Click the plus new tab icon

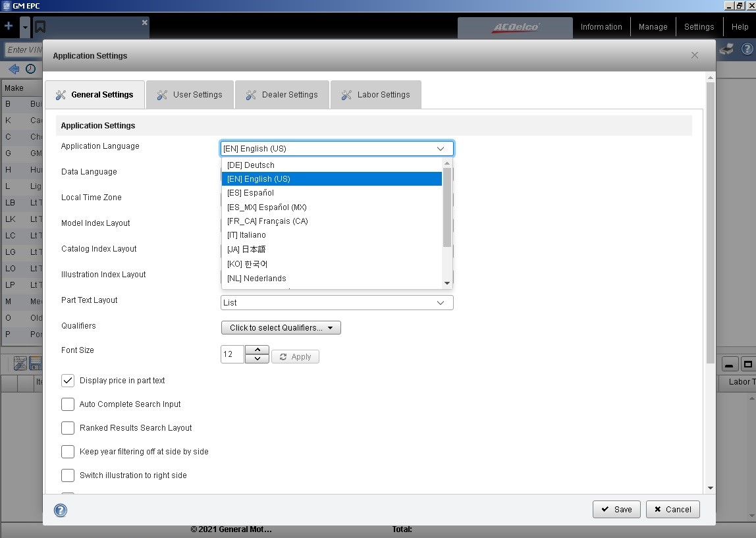tap(9, 26)
